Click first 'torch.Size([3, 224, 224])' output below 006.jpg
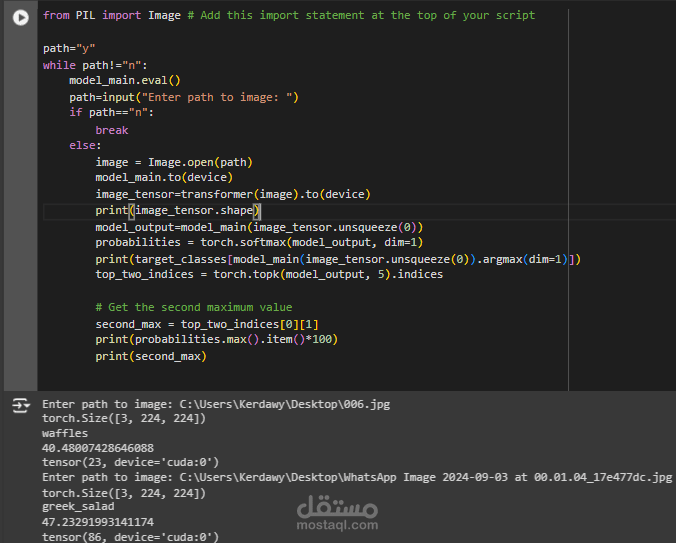The image size is (676, 543). (x=124, y=418)
